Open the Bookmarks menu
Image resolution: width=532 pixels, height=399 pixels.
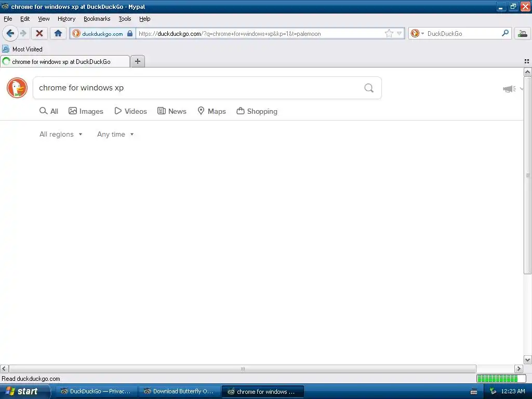pos(97,19)
